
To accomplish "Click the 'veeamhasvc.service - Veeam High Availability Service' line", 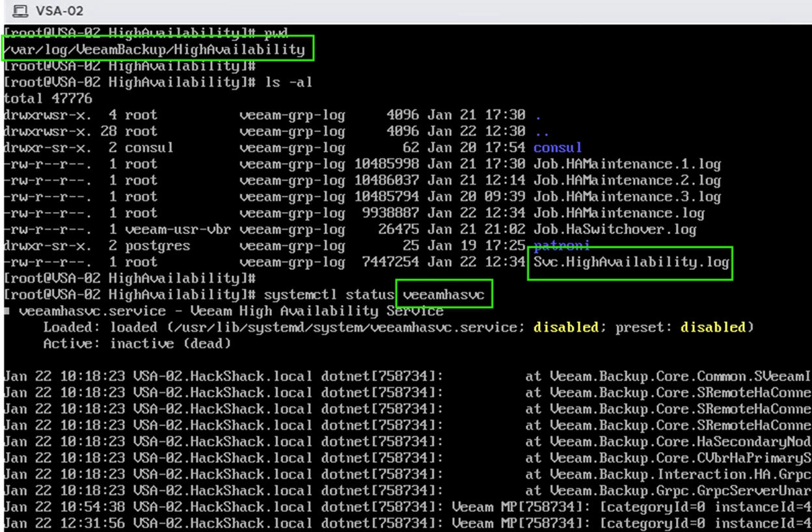I will (231, 311).
